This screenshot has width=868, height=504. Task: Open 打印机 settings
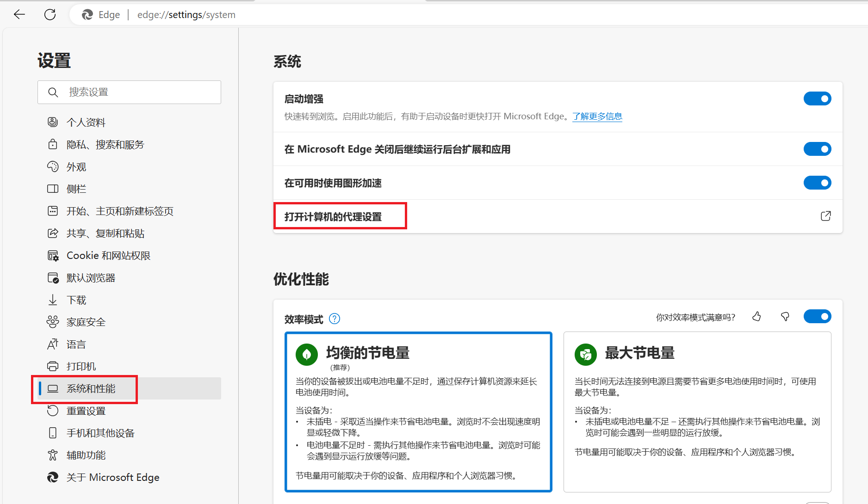(130, 366)
